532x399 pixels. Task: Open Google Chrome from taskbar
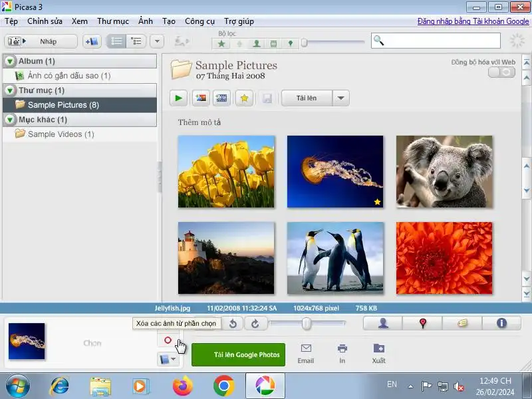224,386
